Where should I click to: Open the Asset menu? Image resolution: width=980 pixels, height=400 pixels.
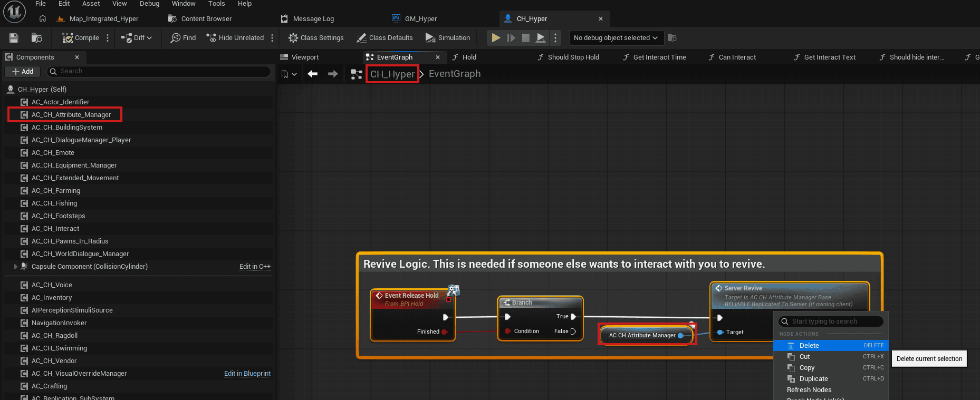point(91,4)
